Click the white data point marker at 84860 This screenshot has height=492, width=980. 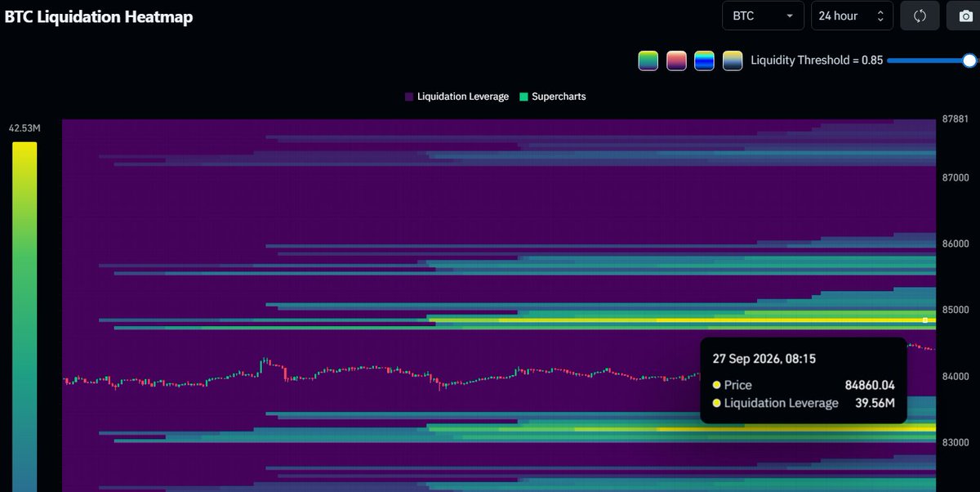tap(924, 320)
